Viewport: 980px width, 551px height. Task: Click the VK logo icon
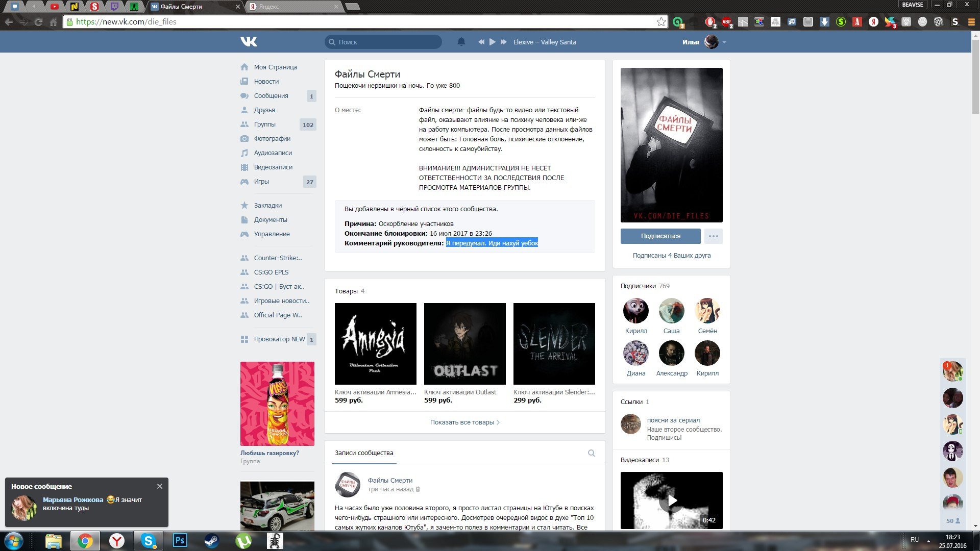249,42
